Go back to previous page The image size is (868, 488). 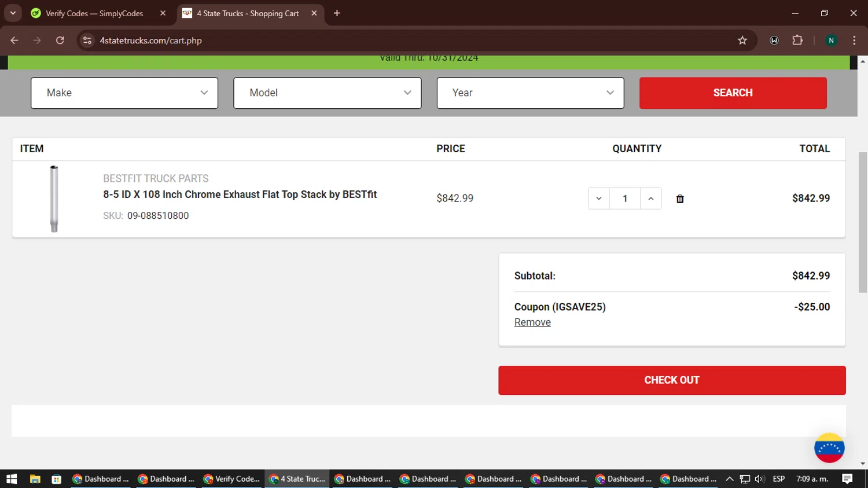point(14,41)
